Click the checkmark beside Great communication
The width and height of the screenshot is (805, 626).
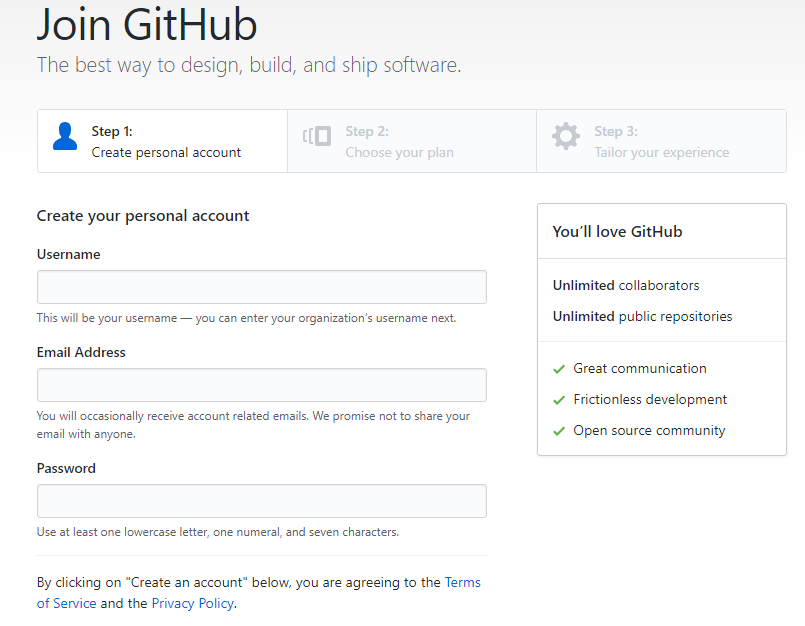559,369
